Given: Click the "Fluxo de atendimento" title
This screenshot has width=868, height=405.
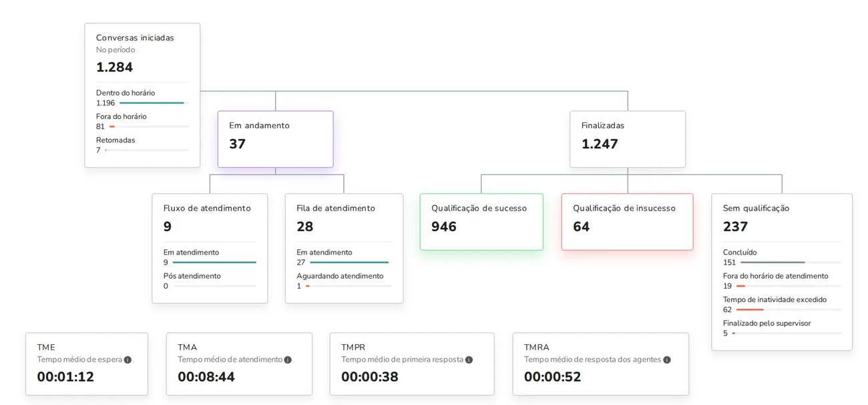Looking at the screenshot, I should coord(207,208).
